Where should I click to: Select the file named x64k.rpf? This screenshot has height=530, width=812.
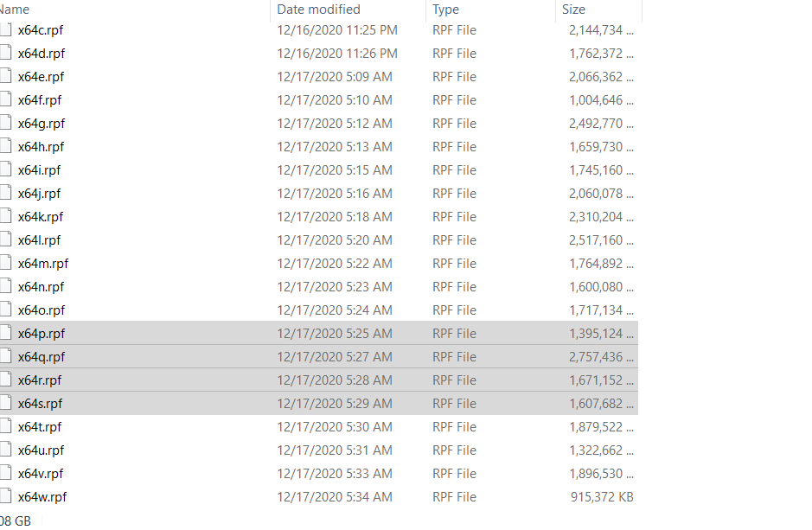(41, 217)
